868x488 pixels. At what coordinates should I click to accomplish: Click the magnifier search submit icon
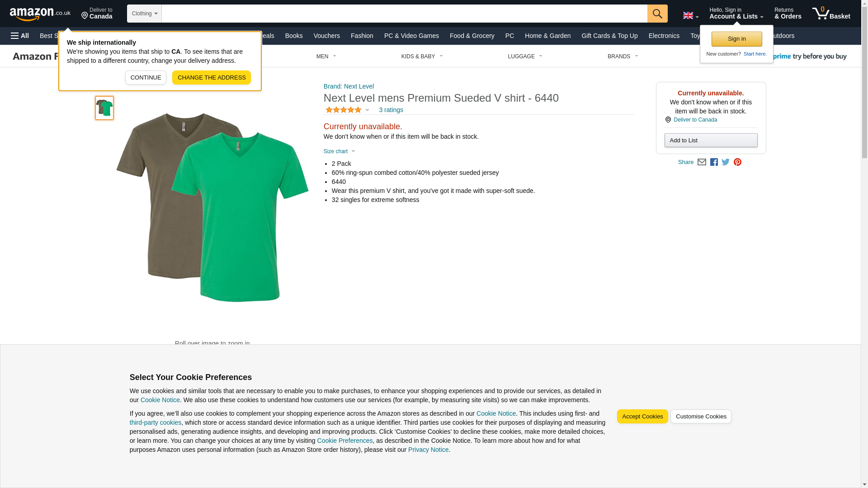coord(657,14)
